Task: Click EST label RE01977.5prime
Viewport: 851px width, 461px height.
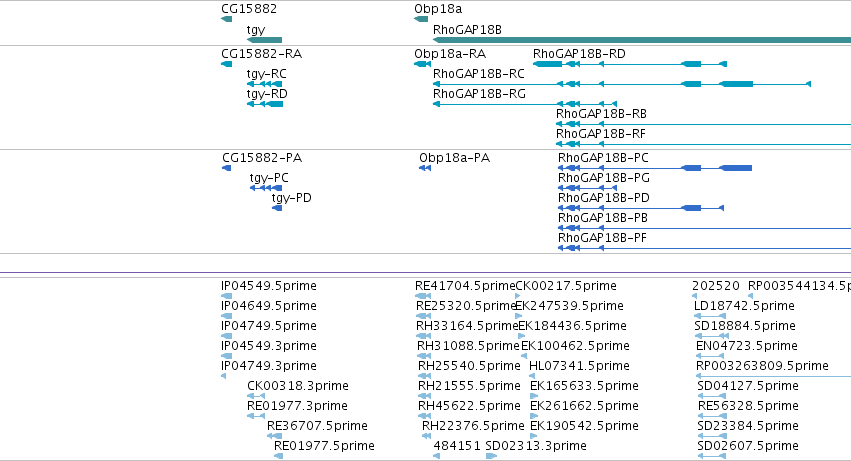Action: coord(324,447)
